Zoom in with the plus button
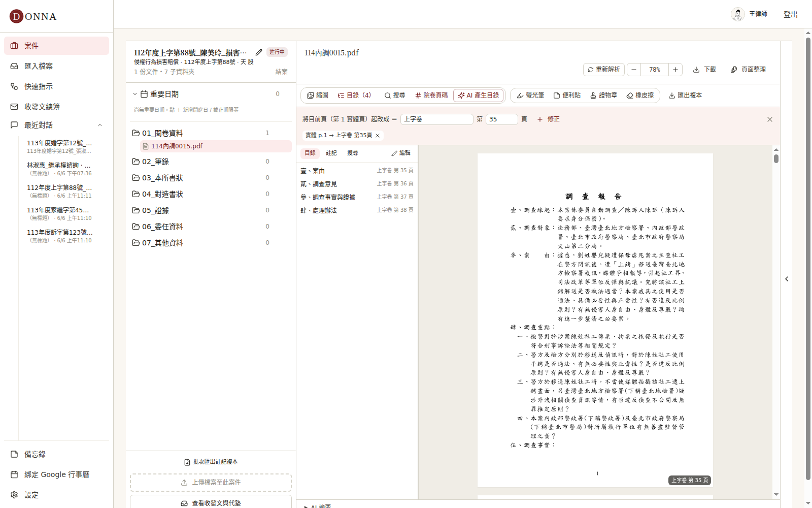Image resolution: width=812 pixels, height=508 pixels. pyautogui.click(x=675, y=70)
